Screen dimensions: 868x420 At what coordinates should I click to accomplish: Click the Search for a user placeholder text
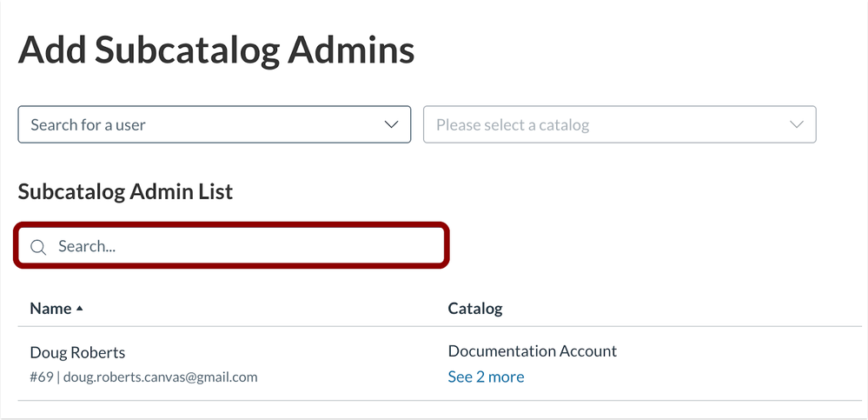(88, 124)
